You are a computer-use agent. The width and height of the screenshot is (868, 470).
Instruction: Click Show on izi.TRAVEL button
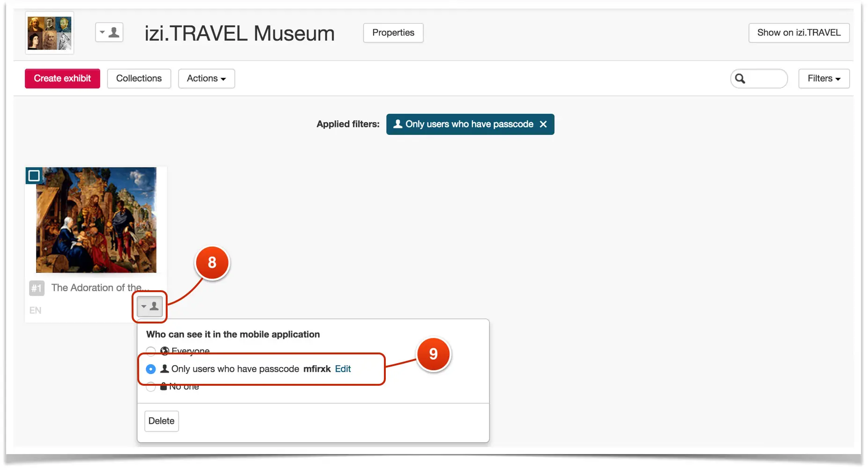tap(799, 33)
